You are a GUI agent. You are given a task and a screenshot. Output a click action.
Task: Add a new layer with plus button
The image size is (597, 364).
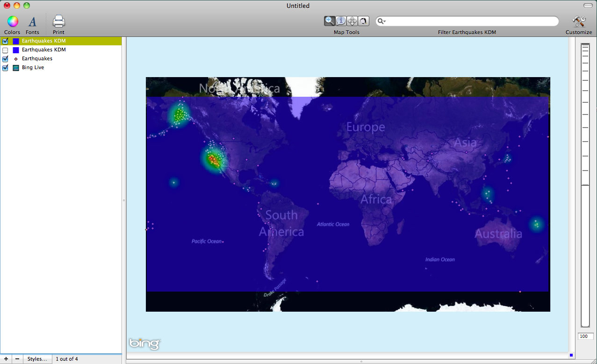point(6,359)
